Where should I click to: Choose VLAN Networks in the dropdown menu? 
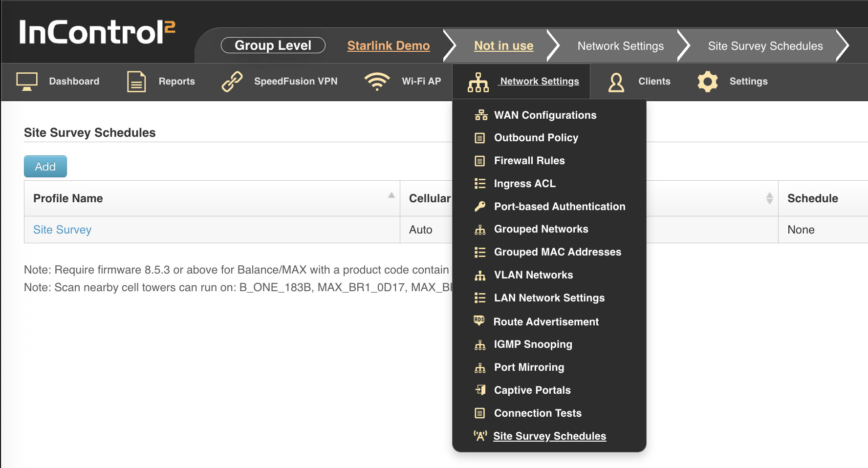click(533, 275)
